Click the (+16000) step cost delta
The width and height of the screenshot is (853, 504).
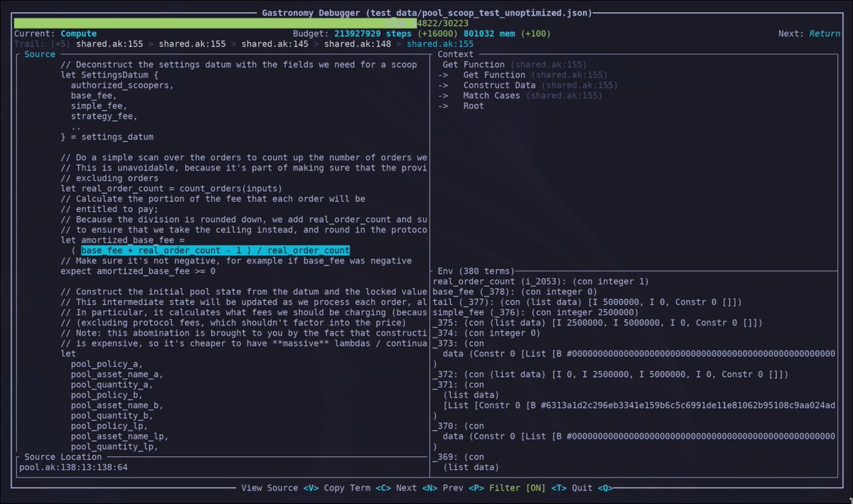click(438, 33)
